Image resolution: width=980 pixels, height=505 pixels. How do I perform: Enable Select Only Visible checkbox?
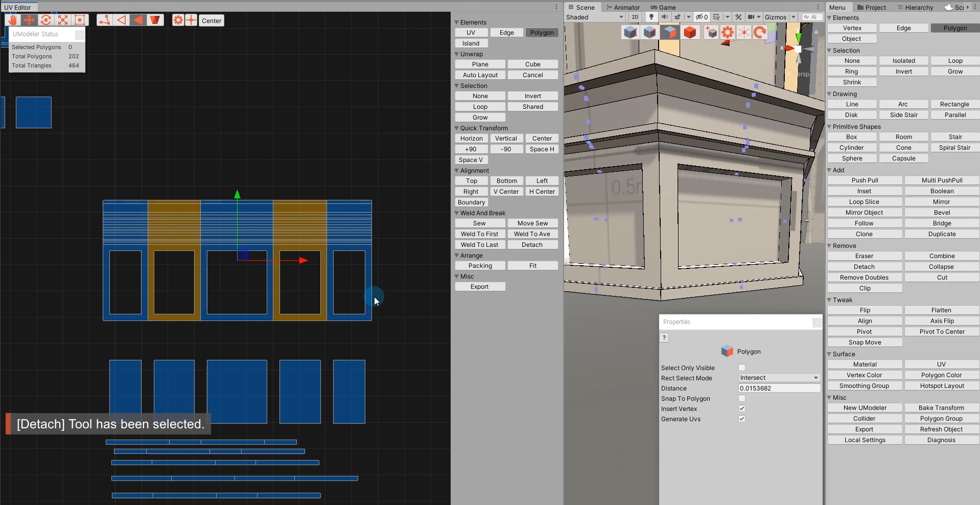pyautogui.click(x=742, y=368)
